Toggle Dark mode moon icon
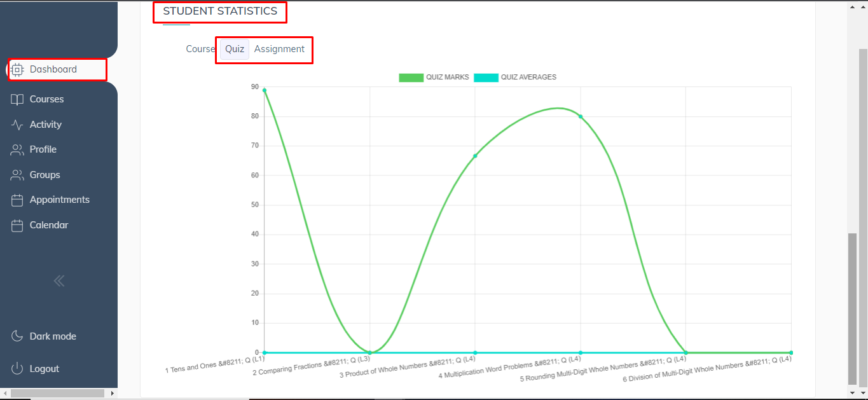Image resolution: width=868 pixels, height=400 pixels. click(17, 336)
